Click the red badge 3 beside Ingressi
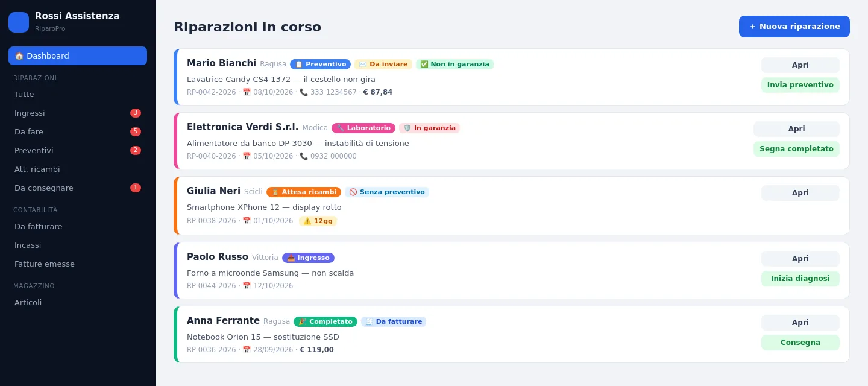868x386 pixels. coord(136,113)
